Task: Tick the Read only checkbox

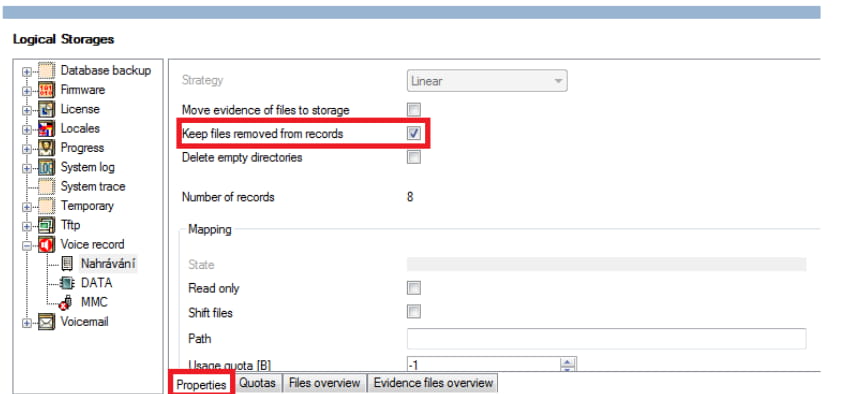Action: tap(414, 288)
